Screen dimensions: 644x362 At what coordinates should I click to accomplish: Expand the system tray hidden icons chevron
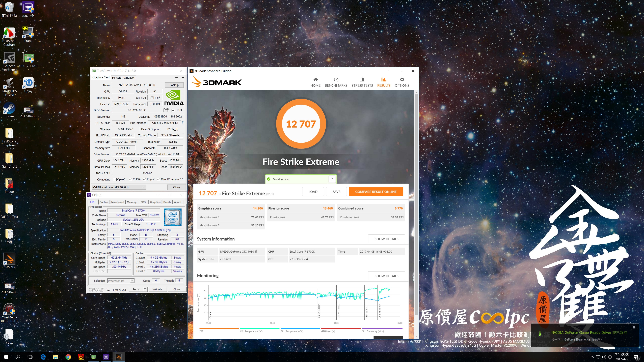pyautogui.click(x=592, y=357)
